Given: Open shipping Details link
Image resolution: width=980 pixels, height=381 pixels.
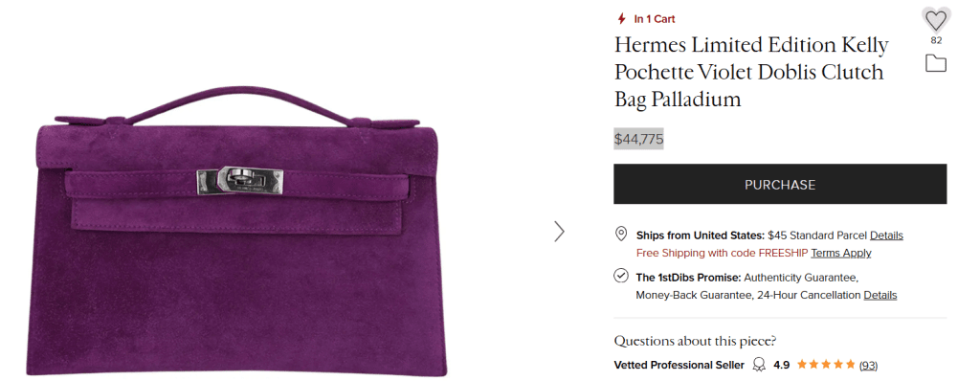Looking at the screenshot, I should 886,235.
